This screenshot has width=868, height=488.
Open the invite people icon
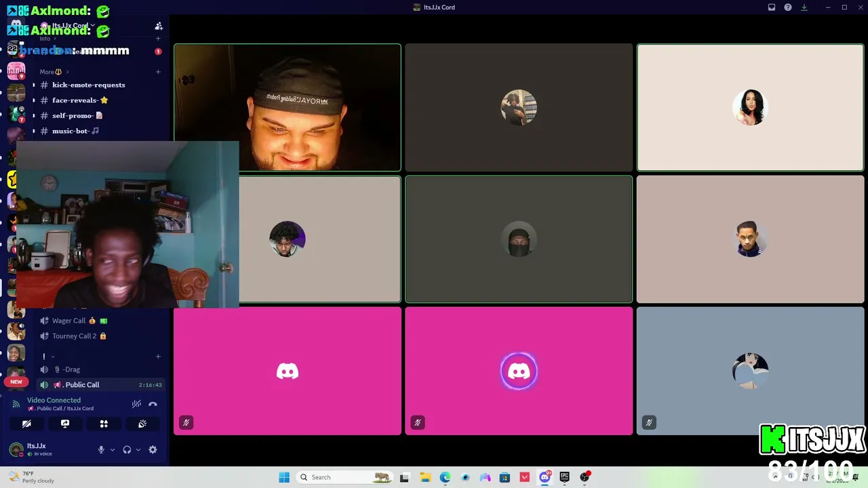point(159,26)
